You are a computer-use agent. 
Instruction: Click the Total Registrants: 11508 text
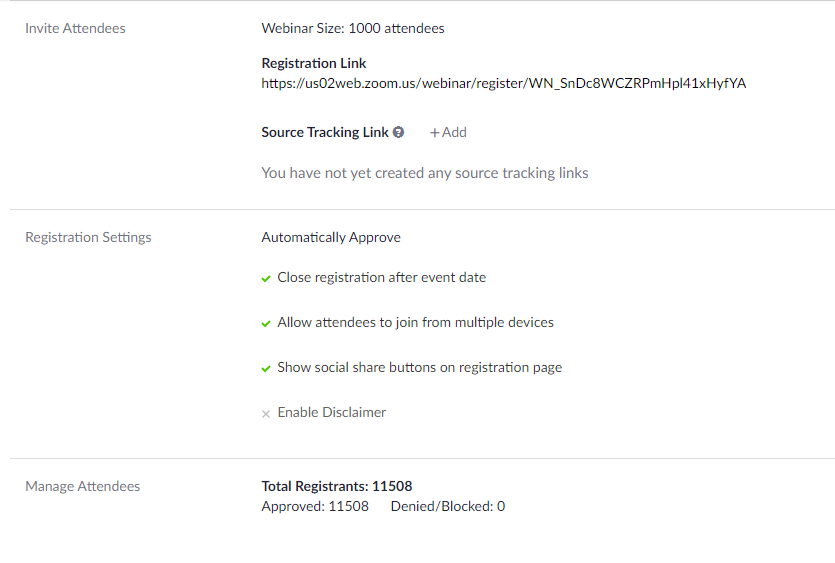tap(337, 486)
